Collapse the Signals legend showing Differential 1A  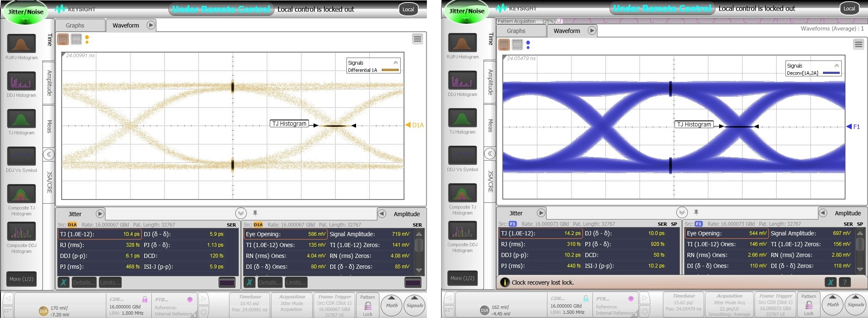coord(396,63)
